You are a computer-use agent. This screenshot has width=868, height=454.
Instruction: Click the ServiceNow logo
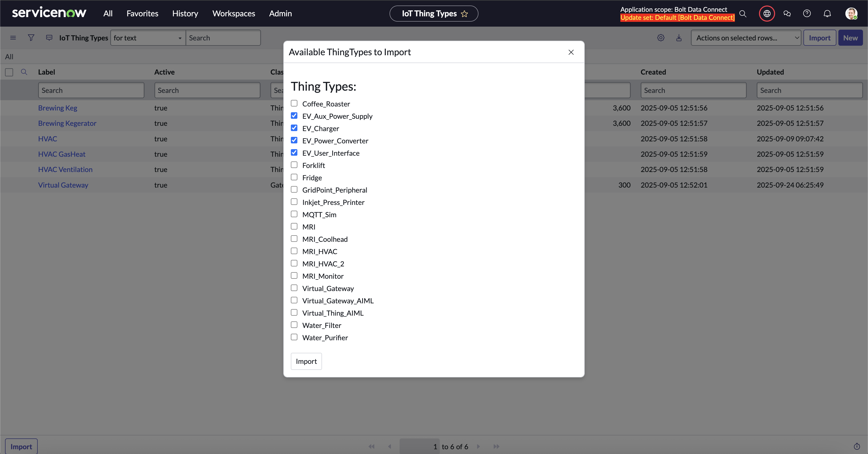49,13
